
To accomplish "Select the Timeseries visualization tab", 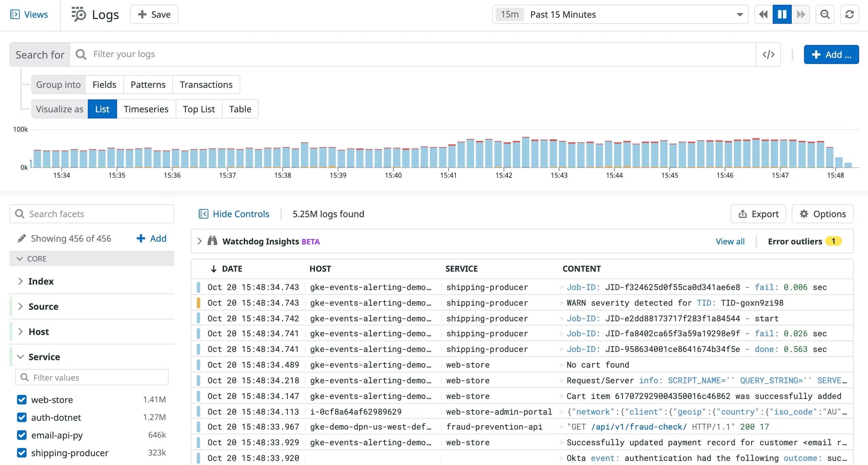I will (x=146, y=109).
